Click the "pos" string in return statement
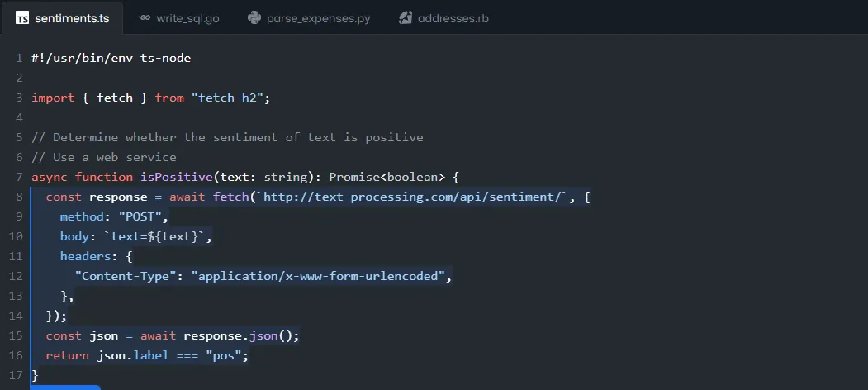The height and width of the screenshot is (390, 868). click(x=227, y=355)
